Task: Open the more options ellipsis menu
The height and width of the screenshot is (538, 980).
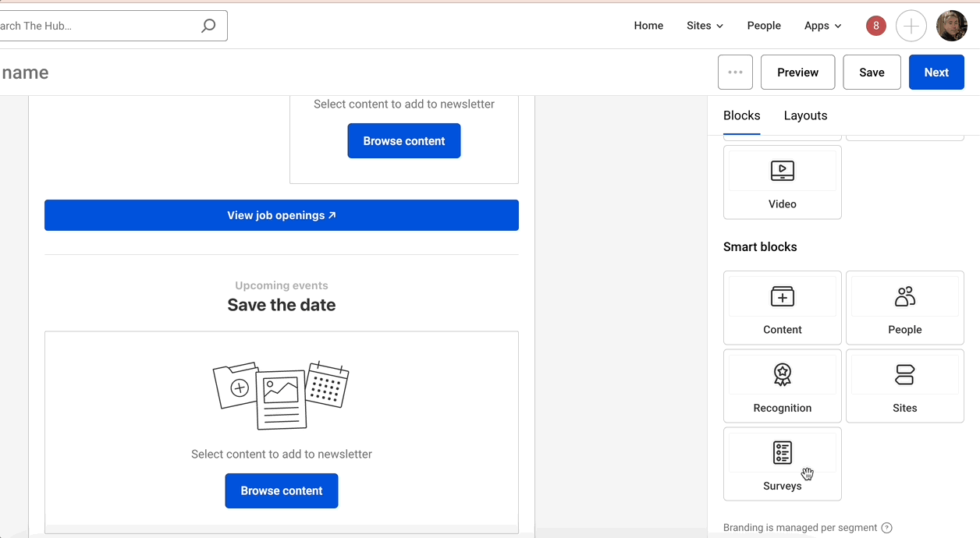Action: pos(734,72)
